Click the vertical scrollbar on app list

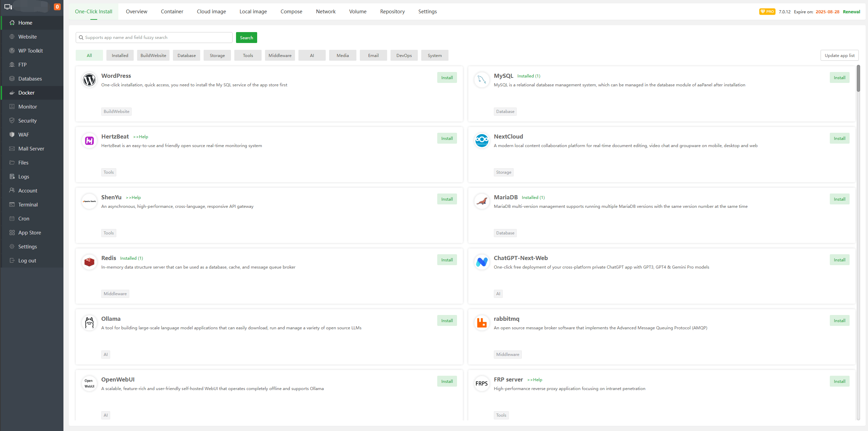858,78
